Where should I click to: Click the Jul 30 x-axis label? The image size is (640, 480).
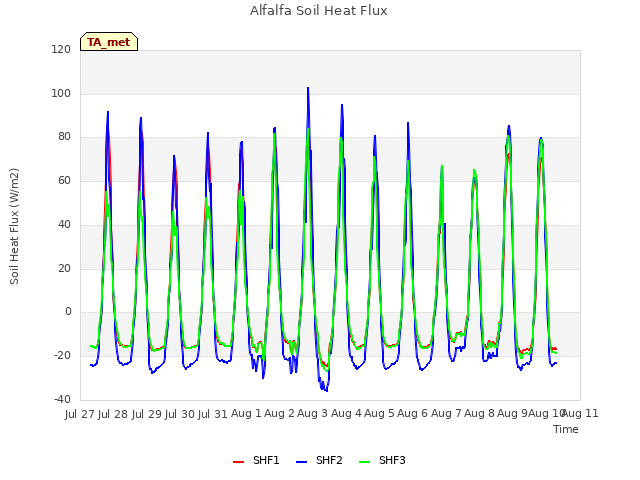(x=180, y=414)
